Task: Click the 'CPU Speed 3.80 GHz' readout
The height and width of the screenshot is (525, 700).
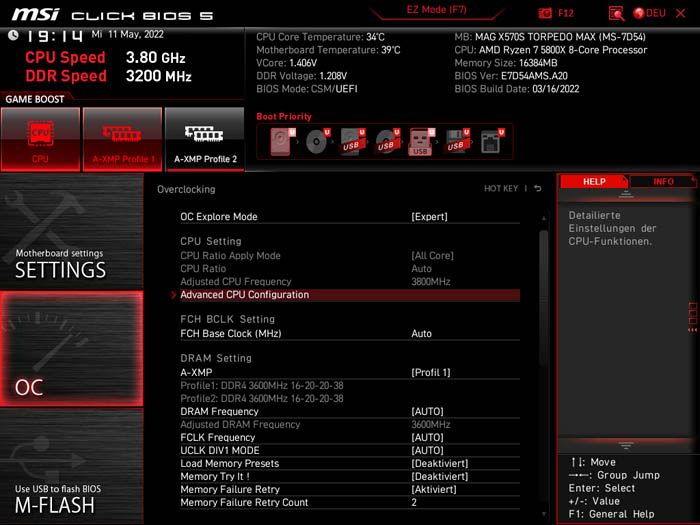Action: 105,58
